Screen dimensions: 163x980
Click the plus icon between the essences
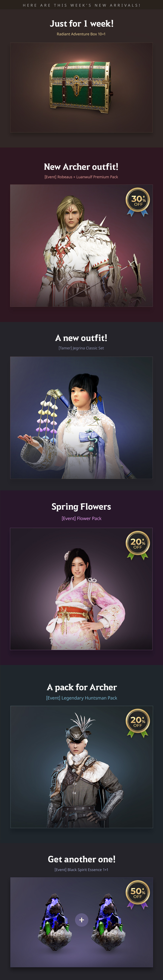81,920
